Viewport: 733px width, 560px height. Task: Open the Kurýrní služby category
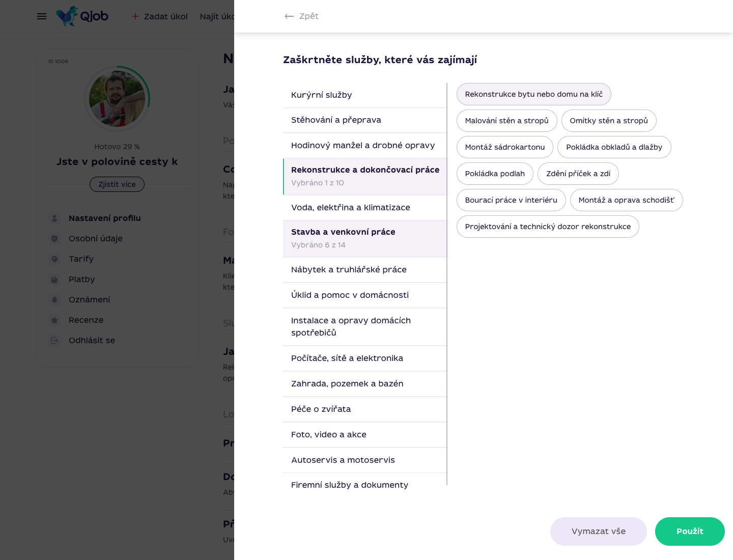tap(365, 95)
